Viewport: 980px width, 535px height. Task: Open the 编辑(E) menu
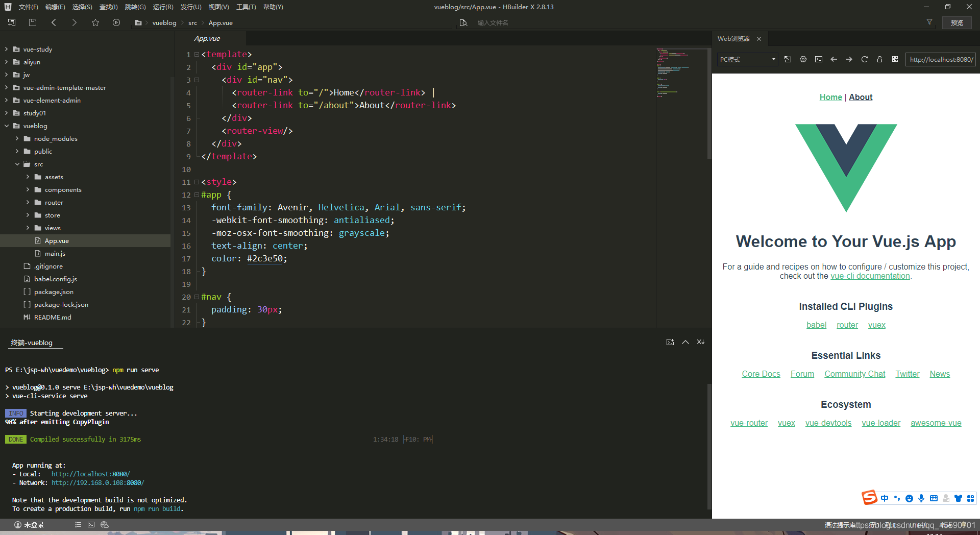coord(55,7)
